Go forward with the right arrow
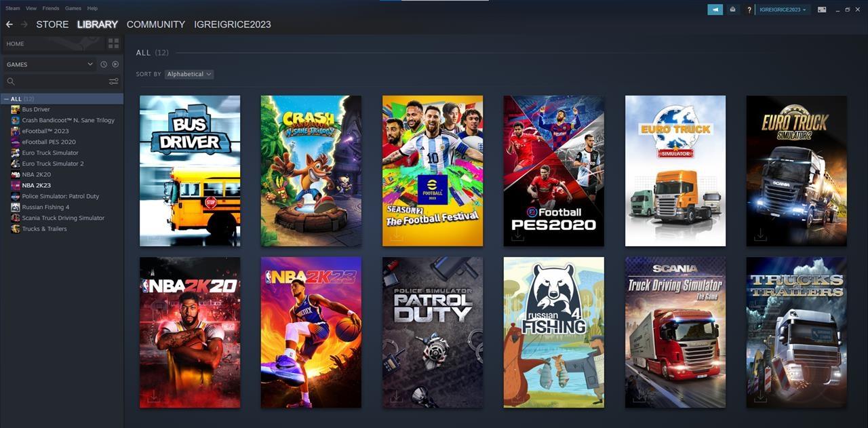Viewport: 868px width, 428px height. 24,24
